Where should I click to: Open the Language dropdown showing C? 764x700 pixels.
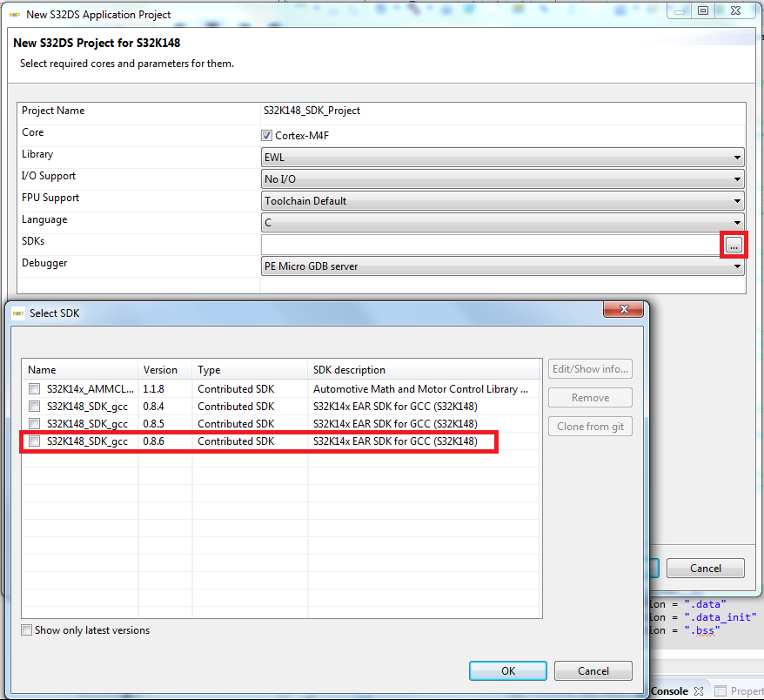point(503,223)
